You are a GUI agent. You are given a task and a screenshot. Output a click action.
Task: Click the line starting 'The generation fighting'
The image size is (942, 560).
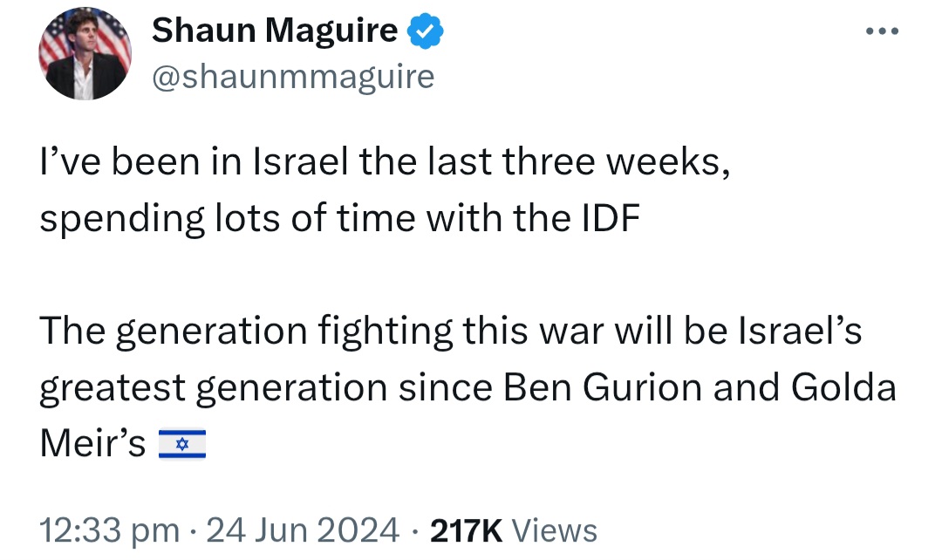click(451, 331)
